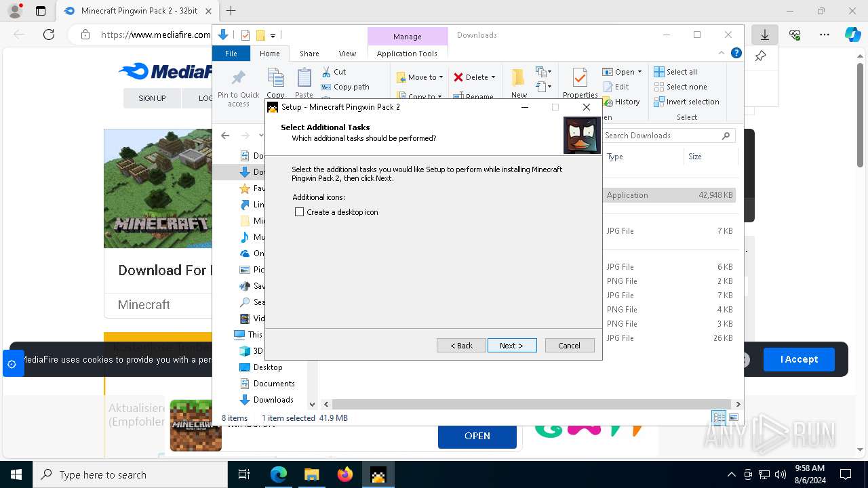868x488 pixels.
Task: Open Firefox from the taskbar
Action: tap(345, 474)
